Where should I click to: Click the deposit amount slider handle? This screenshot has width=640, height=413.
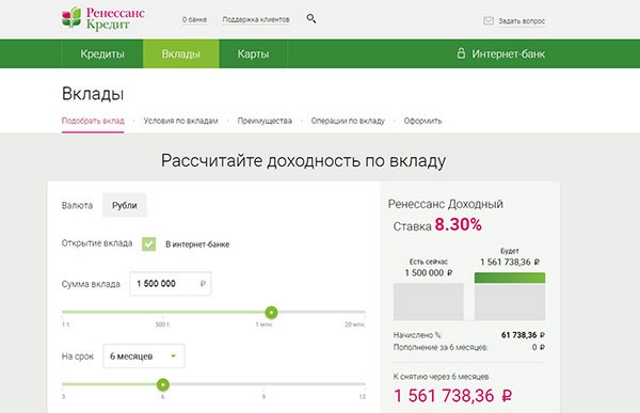(x=271, y=313)
